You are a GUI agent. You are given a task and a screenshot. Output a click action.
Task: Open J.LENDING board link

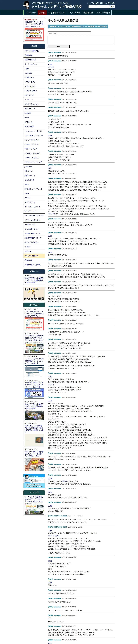click(34, 167)
